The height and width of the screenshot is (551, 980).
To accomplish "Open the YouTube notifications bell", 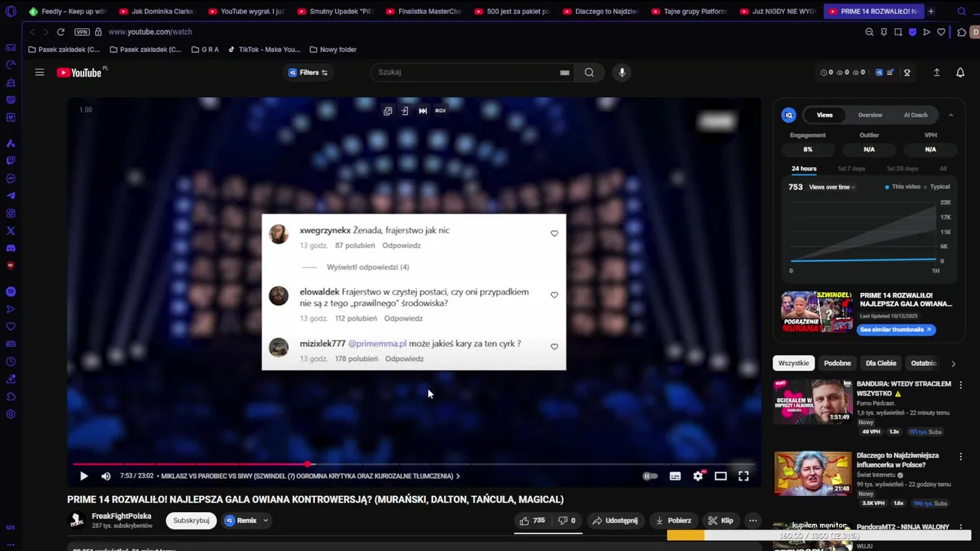I will 960,72.
